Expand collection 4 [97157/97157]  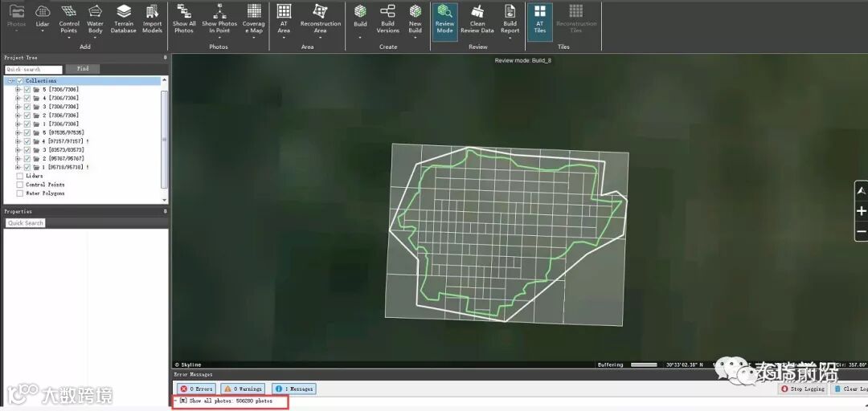tap(18, 141)
